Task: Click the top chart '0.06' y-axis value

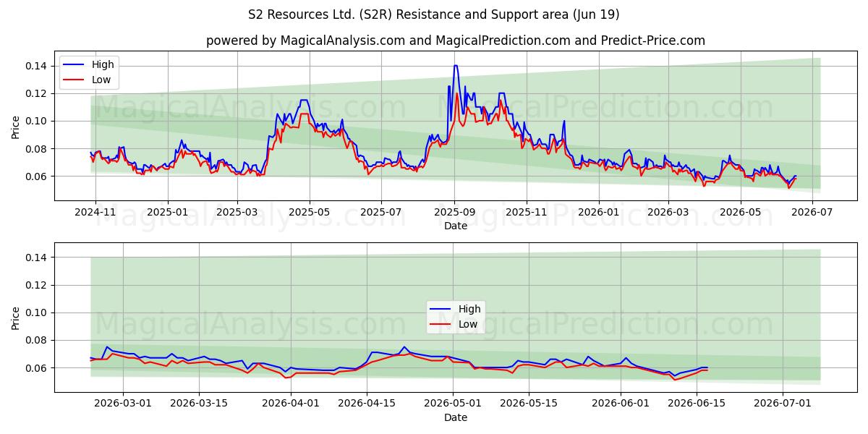Action: point(37,176)
